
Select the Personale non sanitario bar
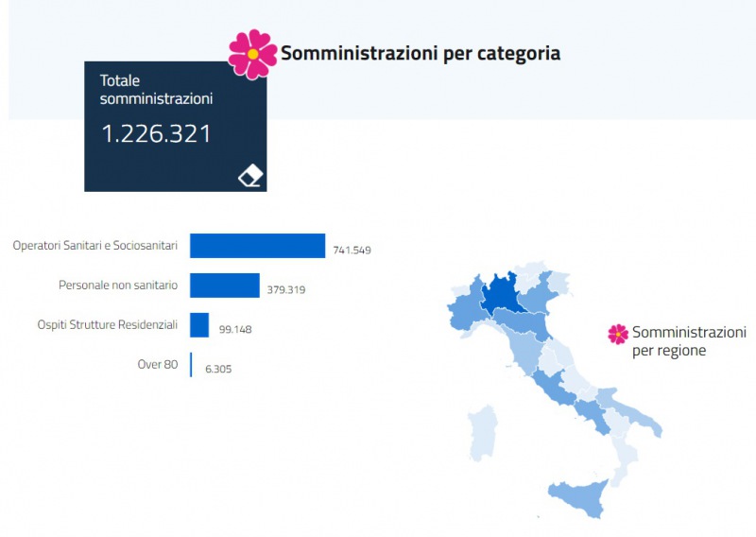[x=224, y=286]
